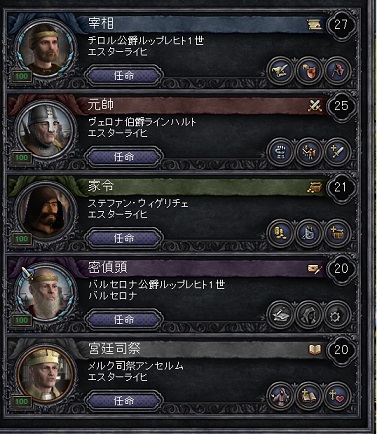Screen dimensions: 377x434
Task: Select the spymaster's hooded figure job icon
Action: [309, 315]
